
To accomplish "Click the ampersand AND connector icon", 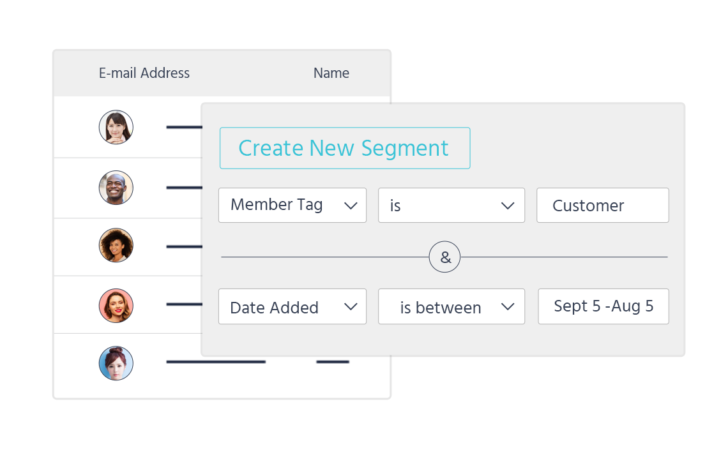I will 445,257.
